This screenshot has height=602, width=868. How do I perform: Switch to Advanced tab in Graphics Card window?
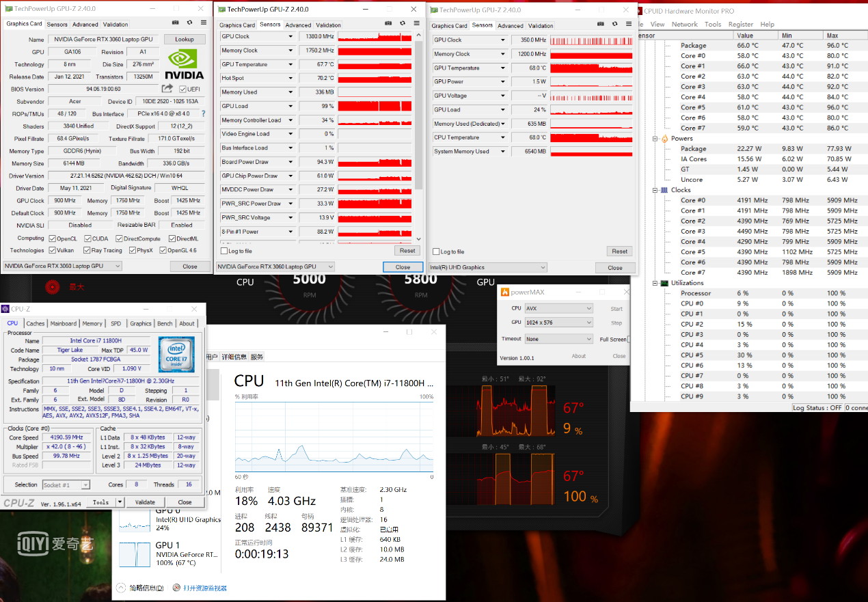[85, 24]
